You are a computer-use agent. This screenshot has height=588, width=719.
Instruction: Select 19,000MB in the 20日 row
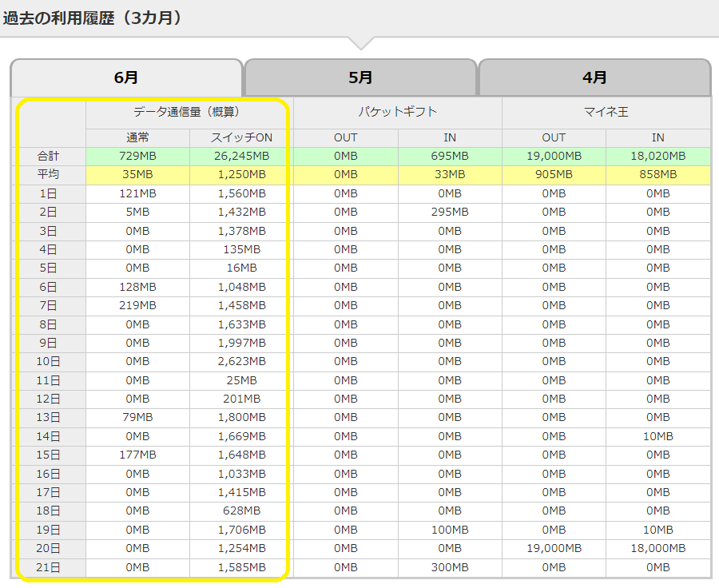(x=554, y=549)
